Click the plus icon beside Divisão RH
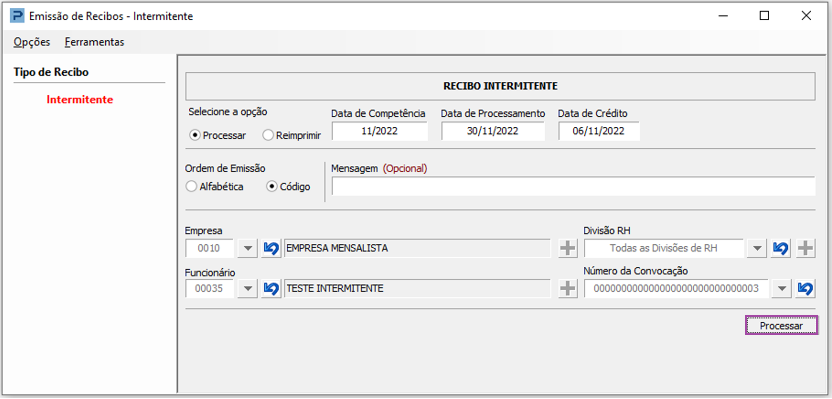 click(x=805, y=248)
